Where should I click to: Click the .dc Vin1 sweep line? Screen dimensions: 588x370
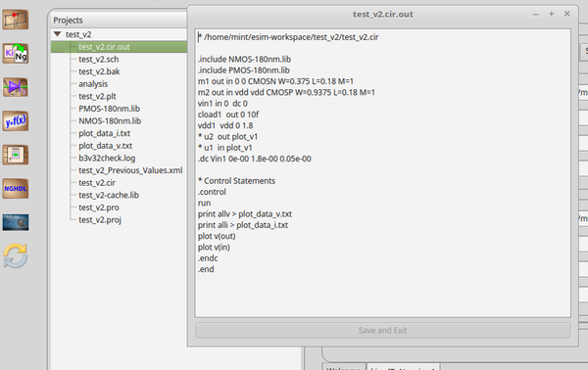click(255, 159)
